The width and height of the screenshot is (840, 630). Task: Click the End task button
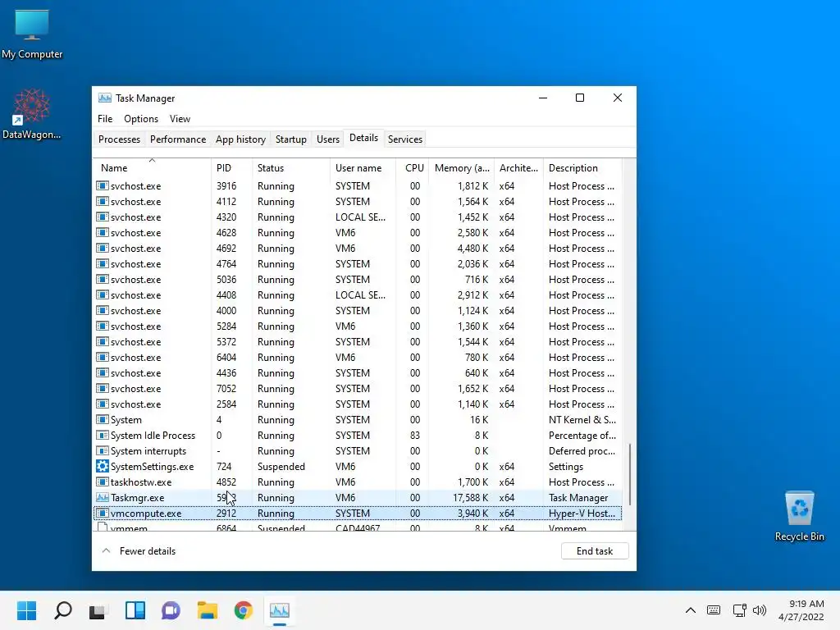[595, 551]
